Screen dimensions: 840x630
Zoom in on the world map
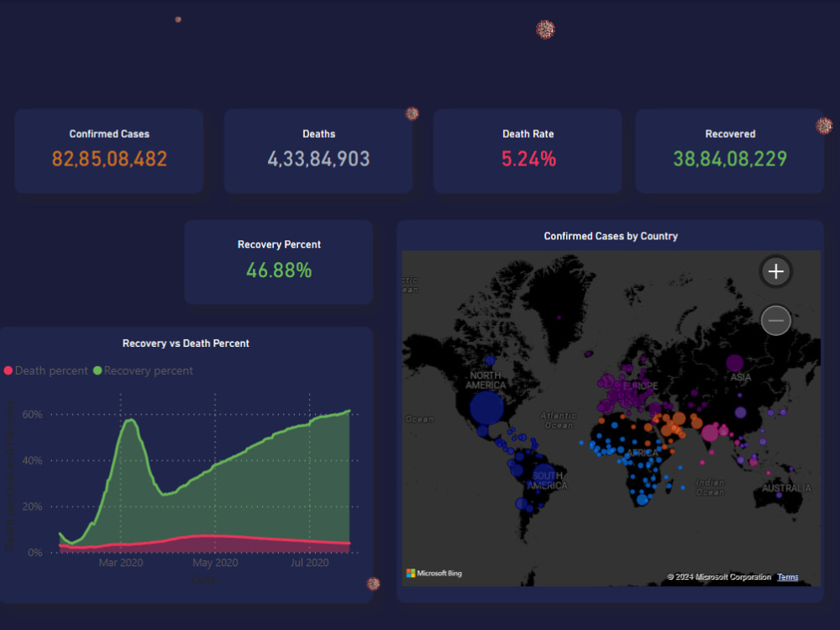[775, 271]
